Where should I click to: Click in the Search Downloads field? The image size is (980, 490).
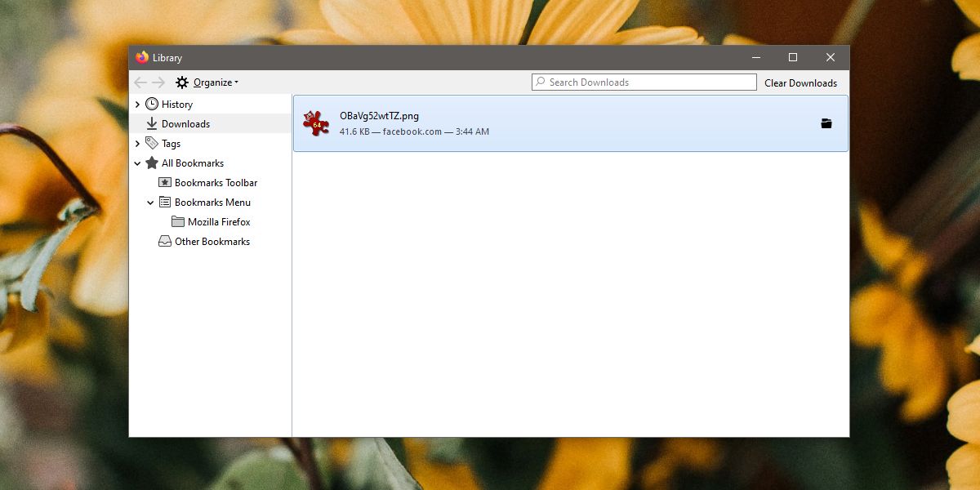point(644,82)
